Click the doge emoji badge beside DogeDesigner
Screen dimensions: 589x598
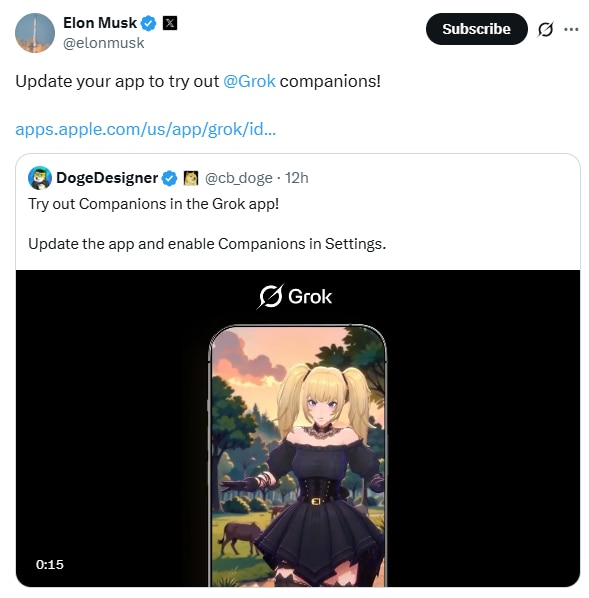click(x=191, y=178)
